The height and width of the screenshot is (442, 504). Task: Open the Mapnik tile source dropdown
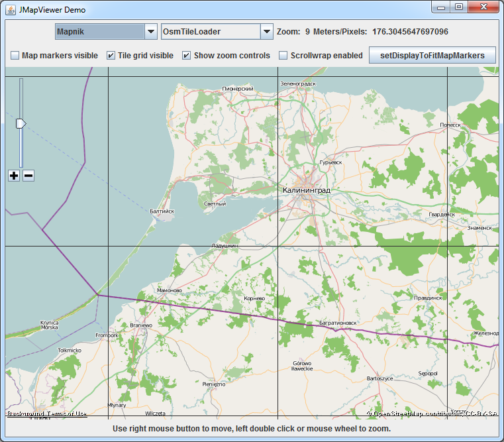pos(99,32)
